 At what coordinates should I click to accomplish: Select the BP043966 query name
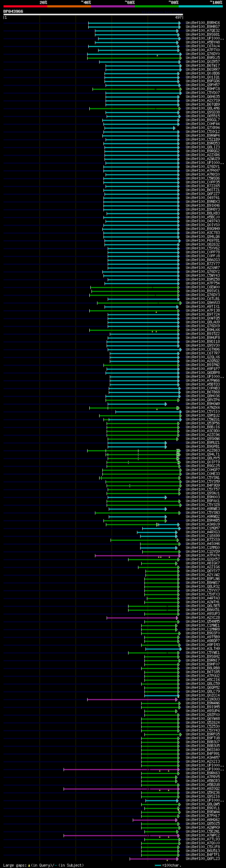click(x=13, y=11)
